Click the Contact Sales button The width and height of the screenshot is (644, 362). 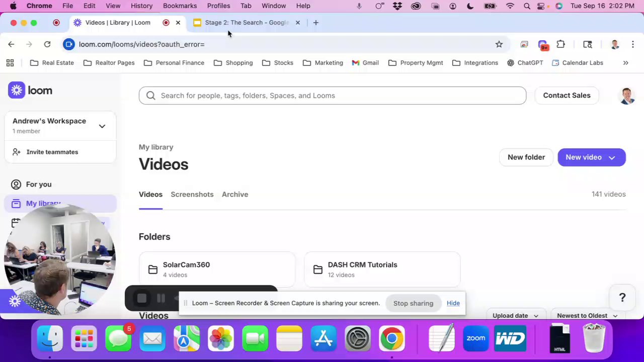pyautogui.click(x=567, y=96)
